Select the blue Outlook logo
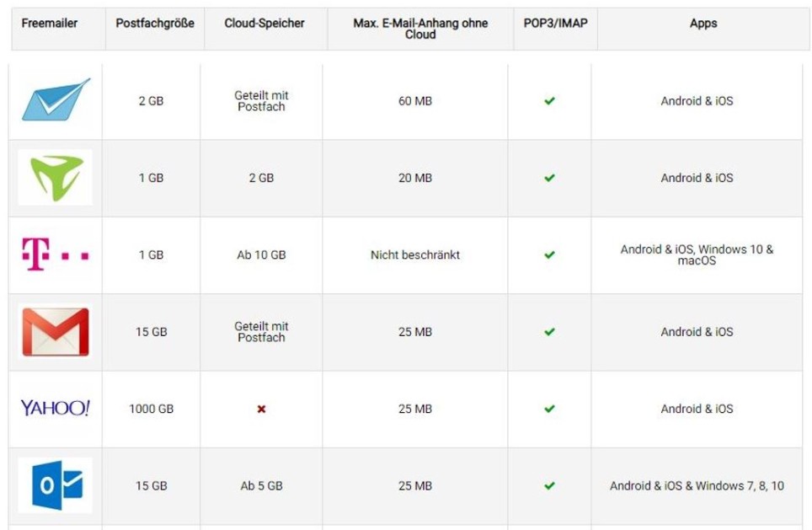 click(56, 485)
